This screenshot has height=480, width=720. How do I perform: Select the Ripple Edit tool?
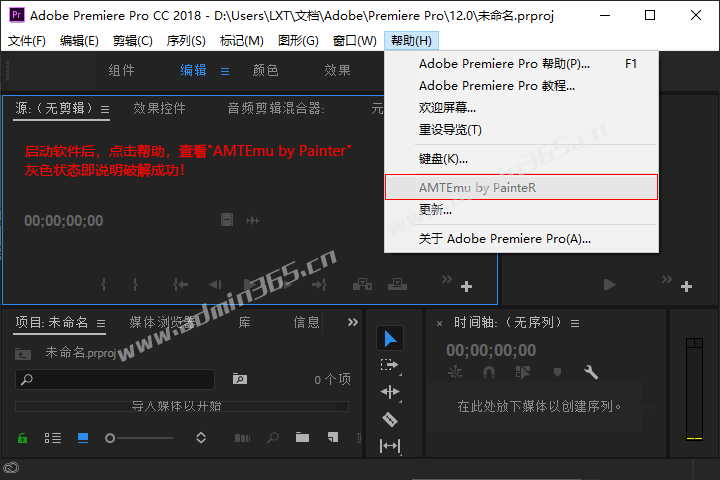[x=390, y=392]
